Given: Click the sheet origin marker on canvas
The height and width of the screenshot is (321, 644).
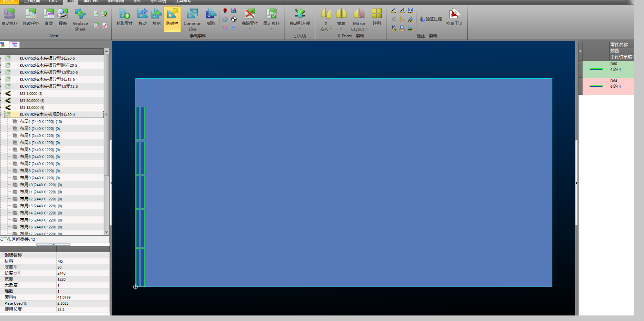Looking at the screenshot, I should point(136,287).
